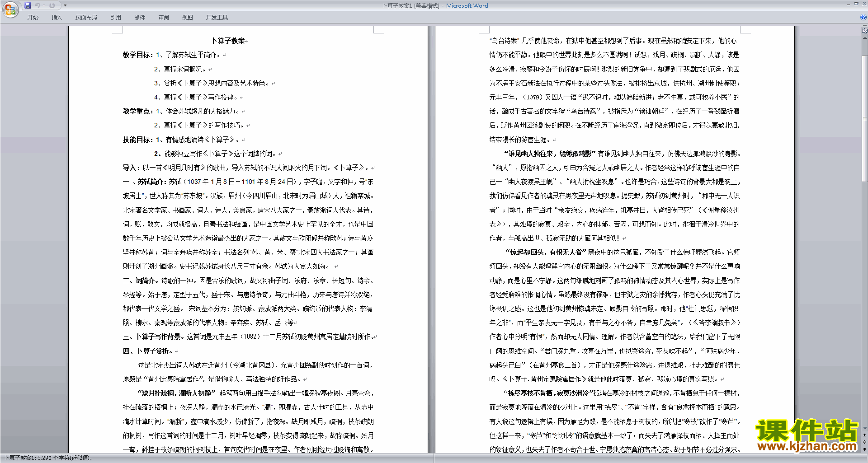Click the bold quote "拣尽寒枝不肯栖,寂寞沙洲冷"
Viewport: 868px width, 463px height.
(548, 393)
